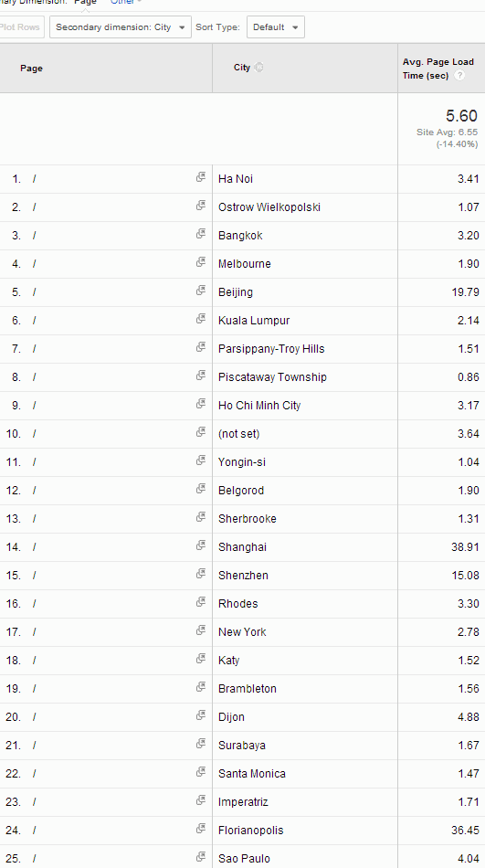Viewport: 485px width, 868px height.
Task: Open page link icon for Shanghai row
Action: tap(200, 545)
